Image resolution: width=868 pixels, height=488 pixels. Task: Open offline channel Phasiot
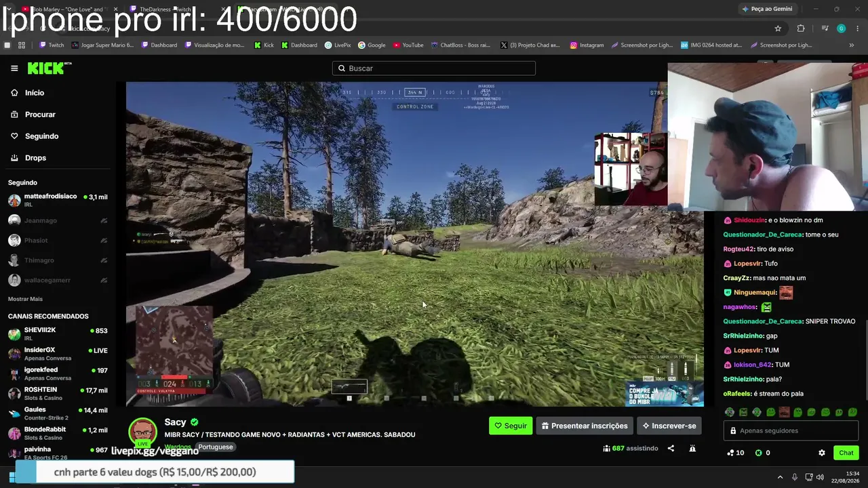[x=58, y=240]
